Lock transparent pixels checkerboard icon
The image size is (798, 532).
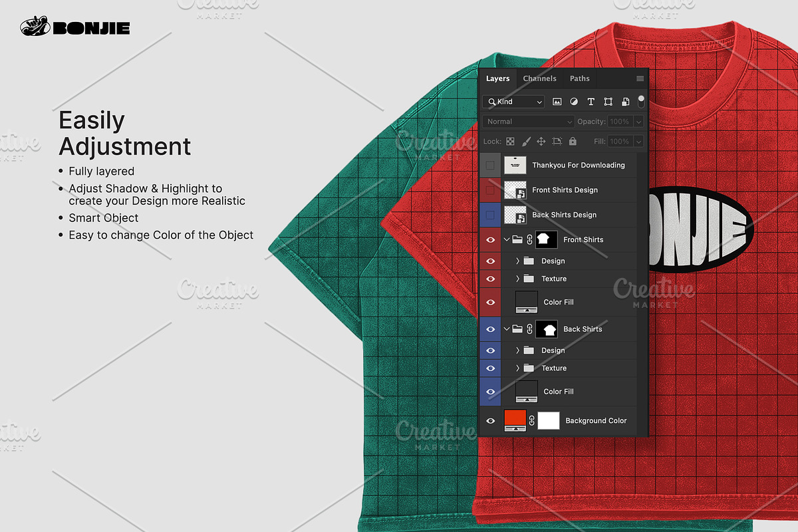click(510, 142)
